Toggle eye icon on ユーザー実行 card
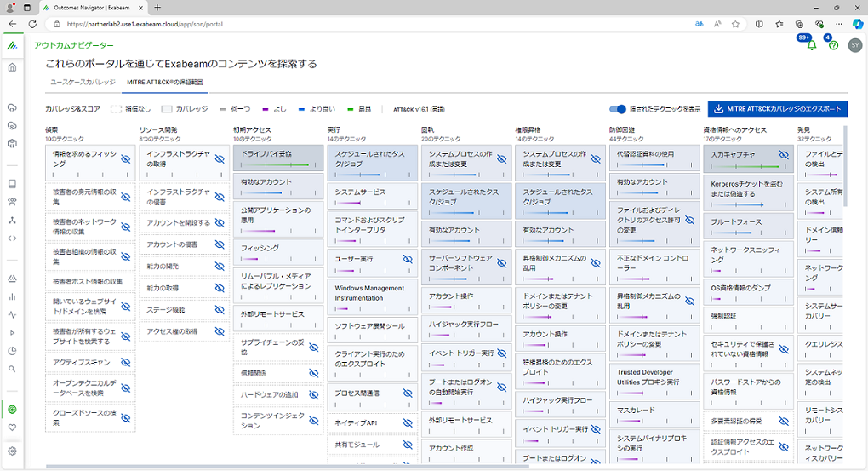This screenshot has height=471, width=868. 408,259
